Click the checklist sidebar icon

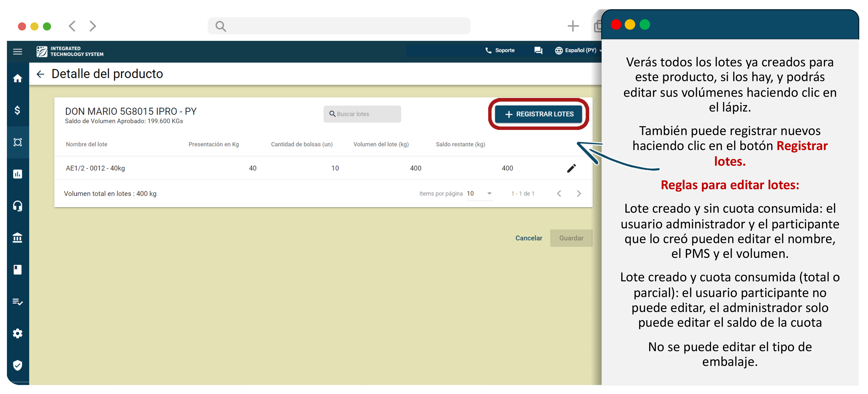click(x=18, y=301)
